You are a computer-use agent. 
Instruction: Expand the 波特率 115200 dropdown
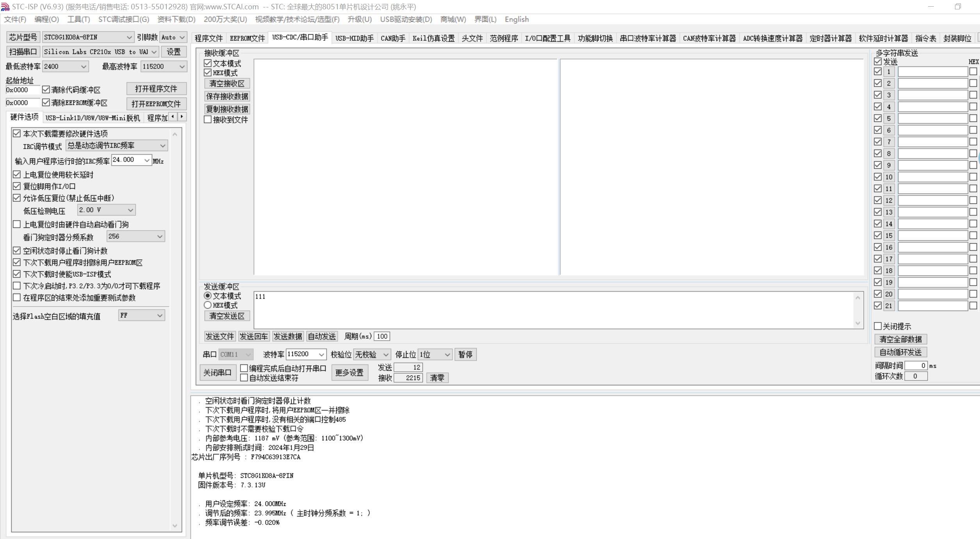pos(321,354)
